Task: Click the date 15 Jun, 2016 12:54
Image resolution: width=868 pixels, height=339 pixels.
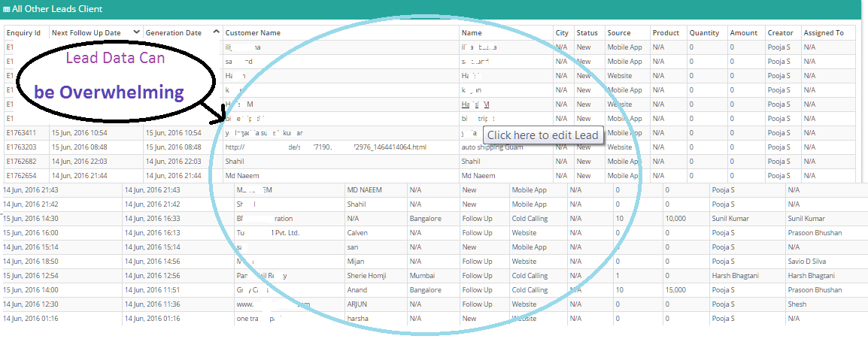Action: [x=31, y=276]
